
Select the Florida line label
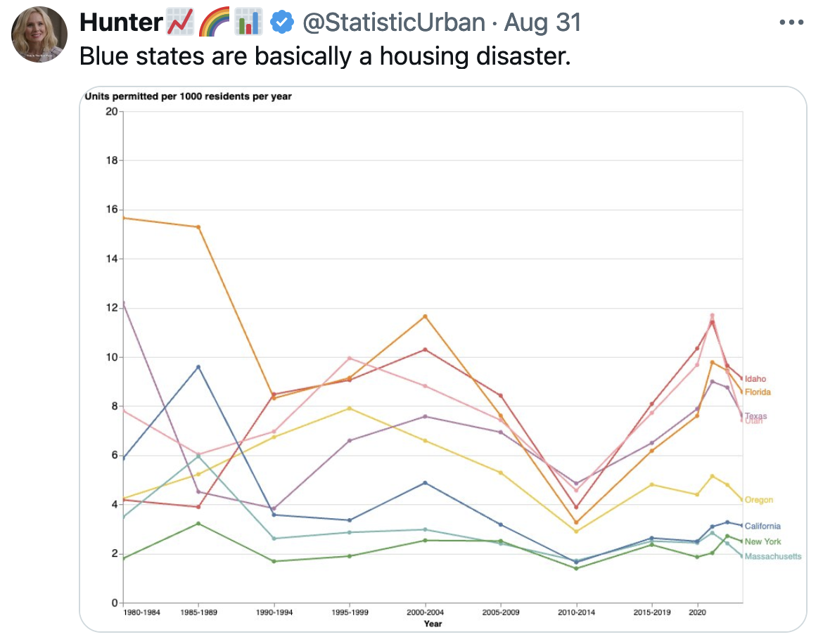point(758,392)
